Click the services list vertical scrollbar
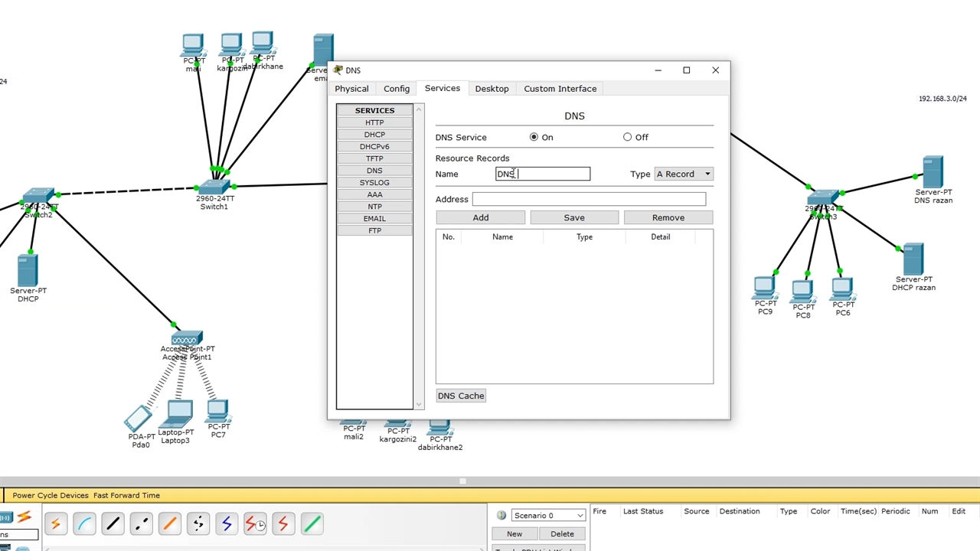Image resolution: width=980 pixels, height=551 pixels. [419, 256]
